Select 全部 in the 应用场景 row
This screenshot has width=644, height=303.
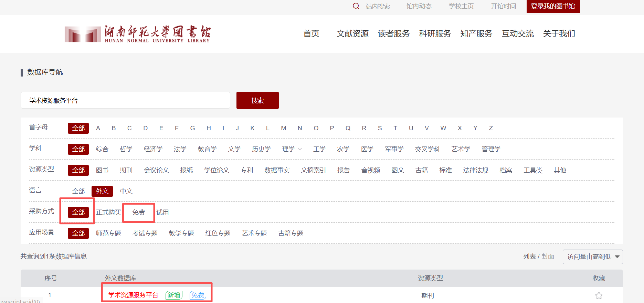(x=78, y=233)
